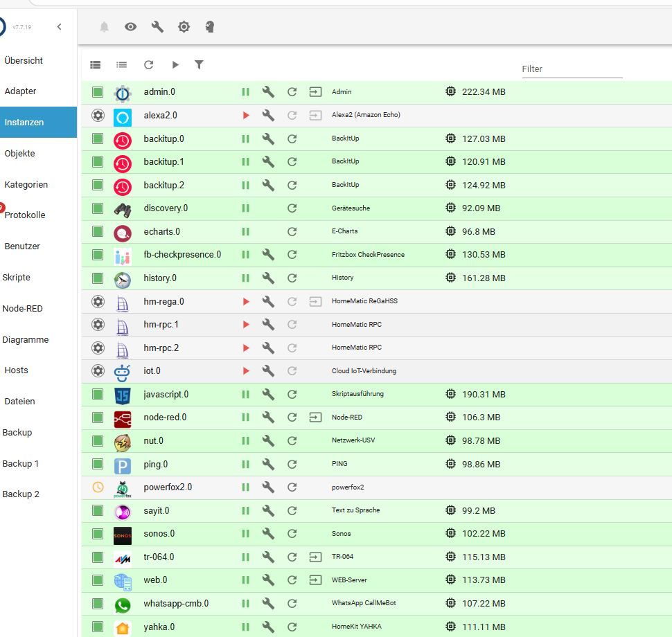Open node-red.0 web interface link icon
Image resolution: width=672 pixels, height=637 pixels.
315,418
